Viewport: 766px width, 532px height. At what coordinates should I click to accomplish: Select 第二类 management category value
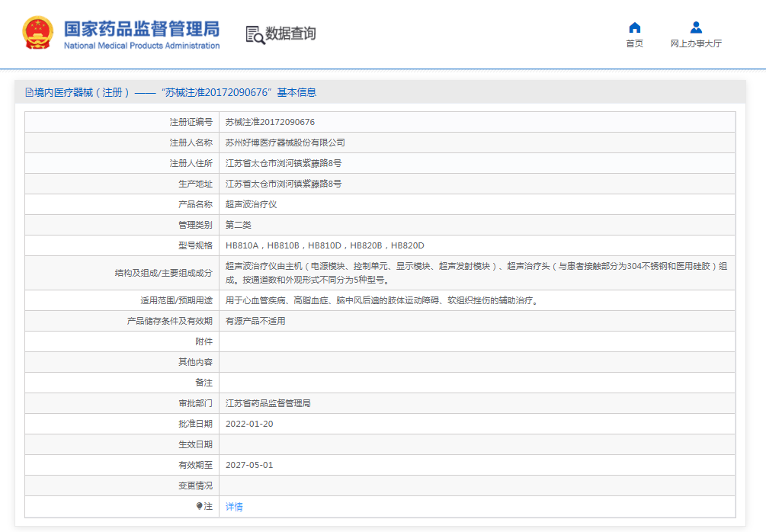pos(239,225)
